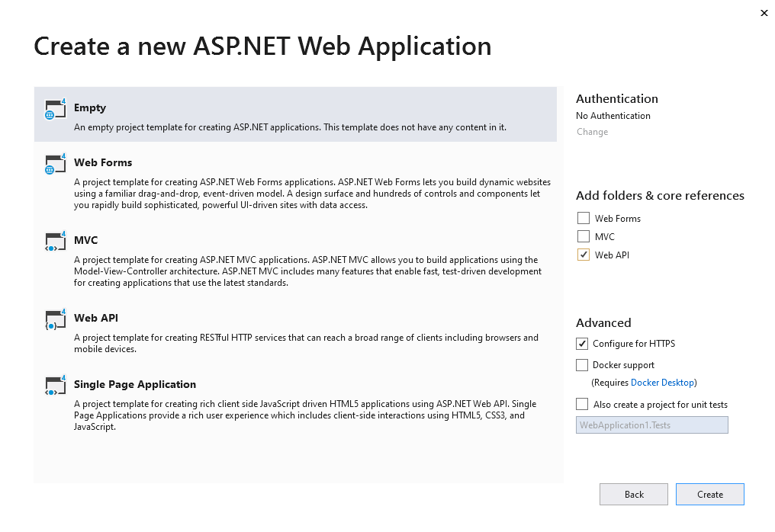The image size is (775, 532).
Task: Enable Docker support checkbox
Action: tap(583, 365)
